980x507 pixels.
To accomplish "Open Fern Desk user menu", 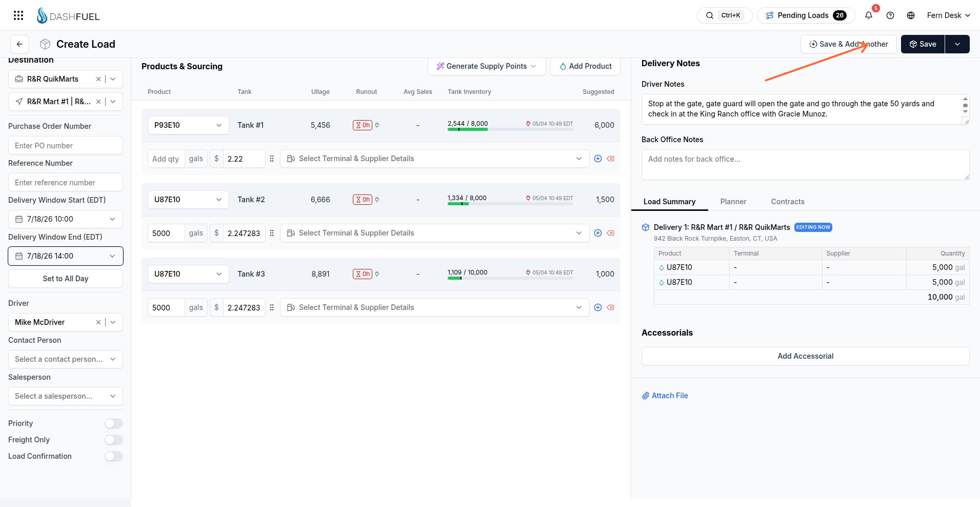I will coord(948,15).
